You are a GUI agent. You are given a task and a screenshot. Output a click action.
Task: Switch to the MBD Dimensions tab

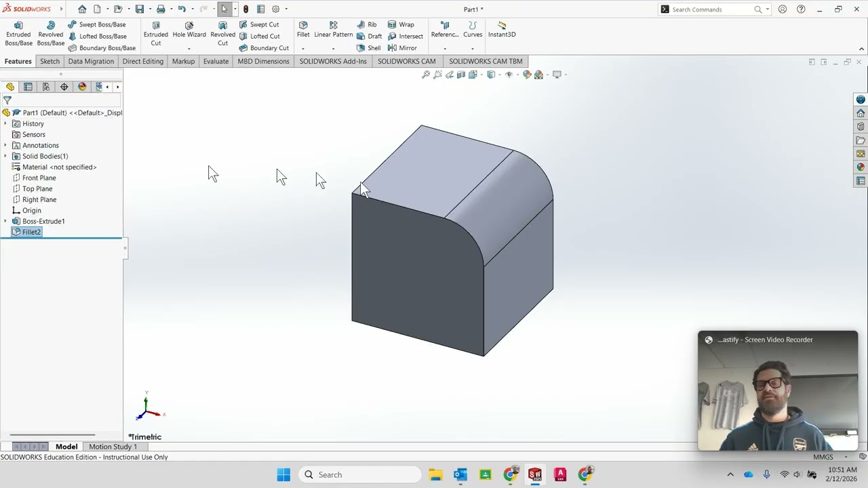coord(263,61)
